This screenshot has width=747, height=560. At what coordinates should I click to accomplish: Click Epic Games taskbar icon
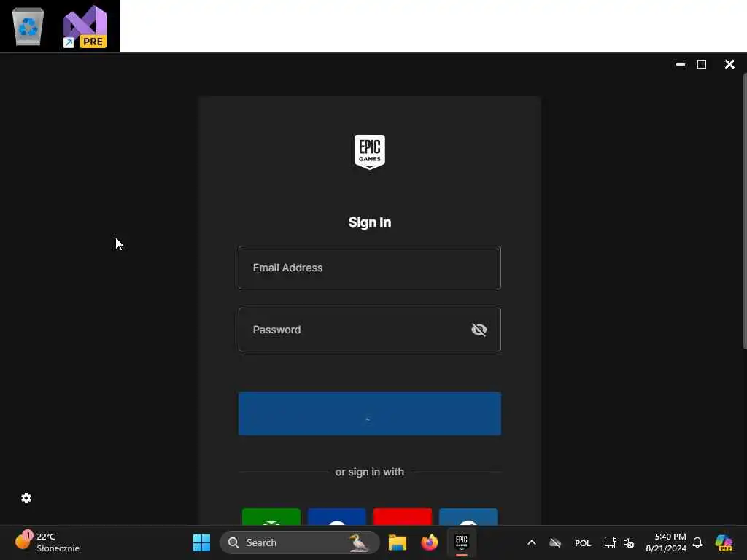[x=462, y=542]
